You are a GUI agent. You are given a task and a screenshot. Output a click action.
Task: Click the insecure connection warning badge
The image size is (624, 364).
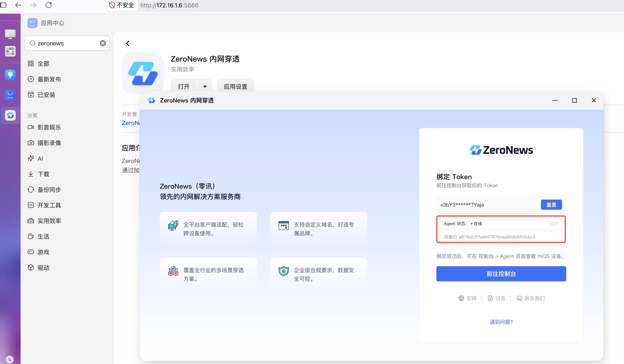(x=122, y=5)
